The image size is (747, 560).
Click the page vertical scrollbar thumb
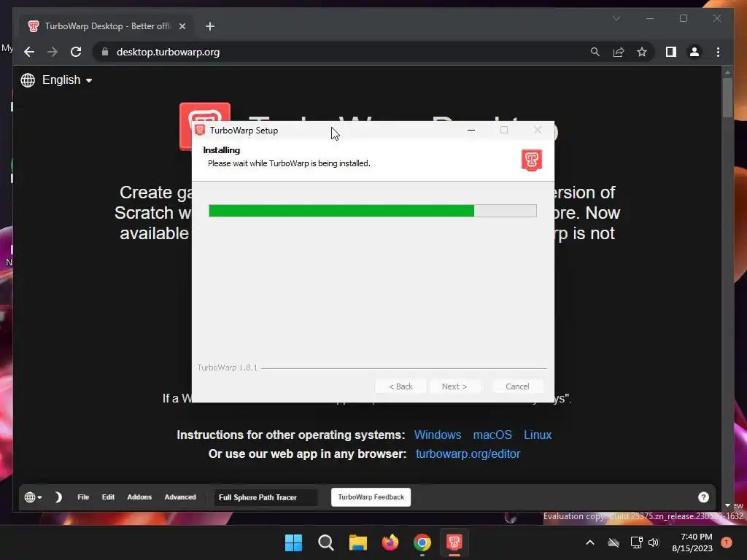pos(727,98)
